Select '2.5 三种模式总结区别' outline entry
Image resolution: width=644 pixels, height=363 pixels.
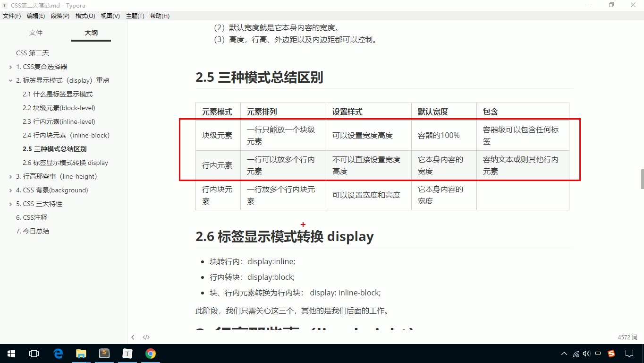(55, 149)
